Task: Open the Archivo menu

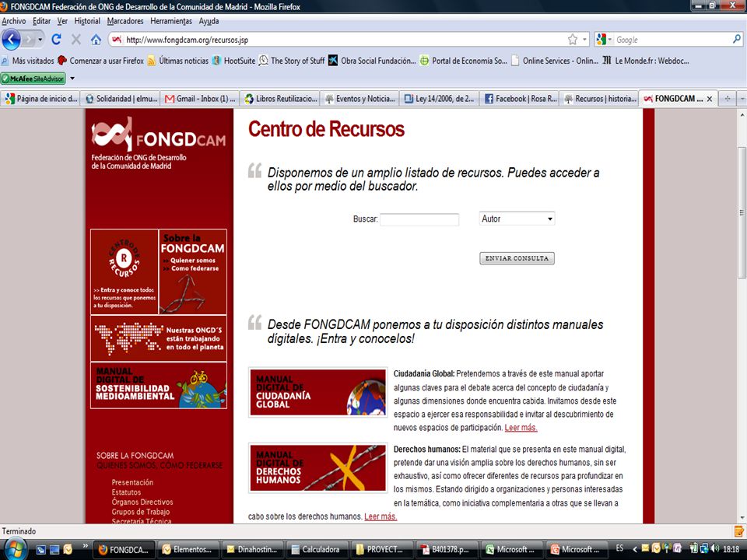Action: pos(14,21)
